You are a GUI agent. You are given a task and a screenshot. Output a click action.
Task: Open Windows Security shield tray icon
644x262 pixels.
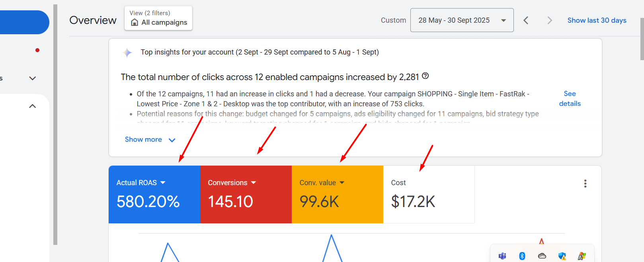pyautogui.click(x=562, y=256)
